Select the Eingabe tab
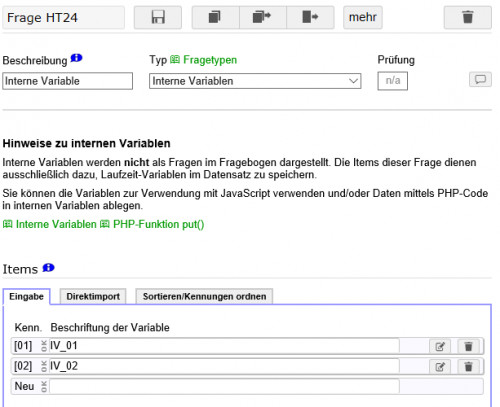The width and height of the screenshot is (500, 407). (27, 296)
